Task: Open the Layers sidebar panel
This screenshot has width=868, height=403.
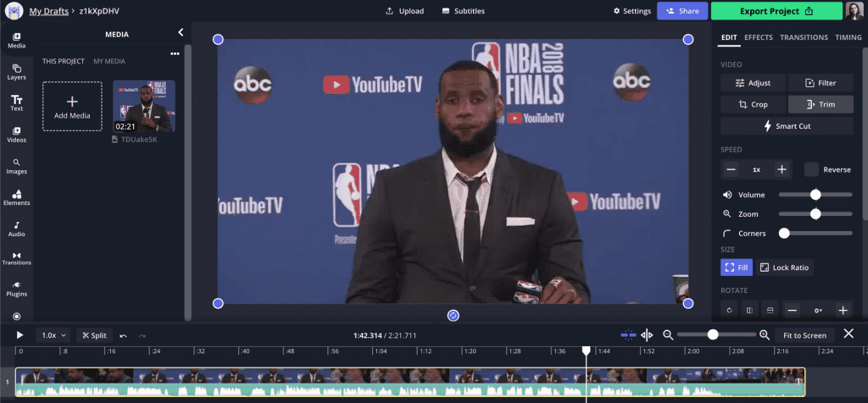Action: (x=17, y=72)
